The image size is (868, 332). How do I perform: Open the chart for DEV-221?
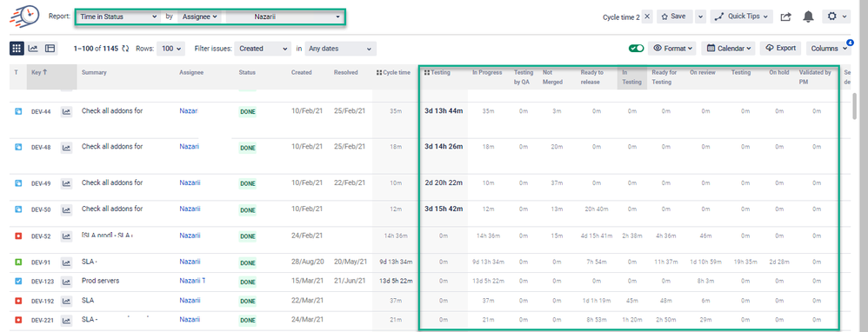(66, 321)
